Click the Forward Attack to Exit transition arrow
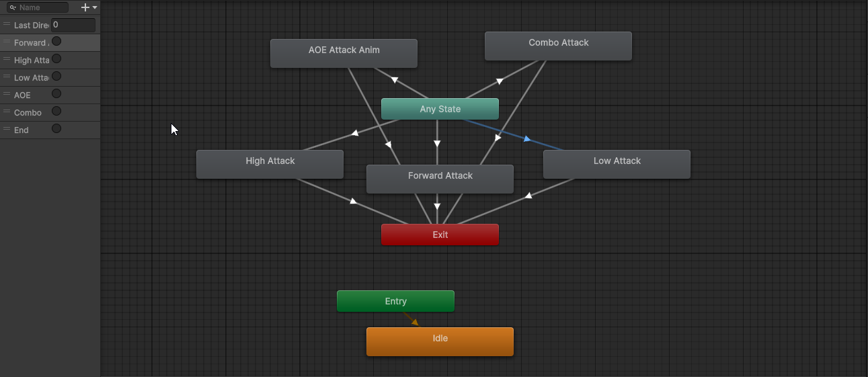 pyautogui.click(x=437, y=206)
